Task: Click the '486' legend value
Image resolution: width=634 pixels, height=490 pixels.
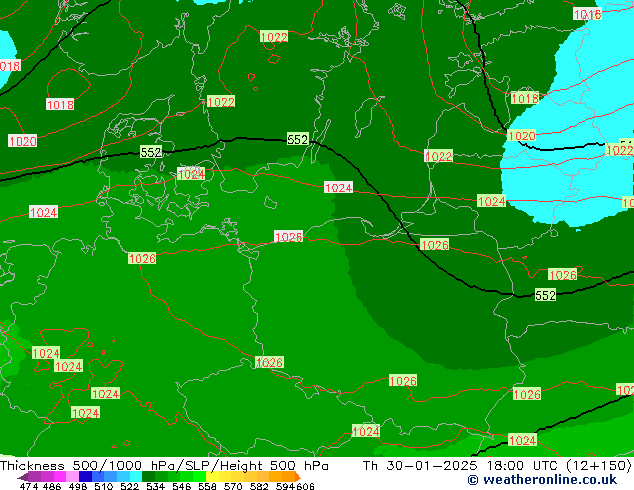Action: click(52, 486)
